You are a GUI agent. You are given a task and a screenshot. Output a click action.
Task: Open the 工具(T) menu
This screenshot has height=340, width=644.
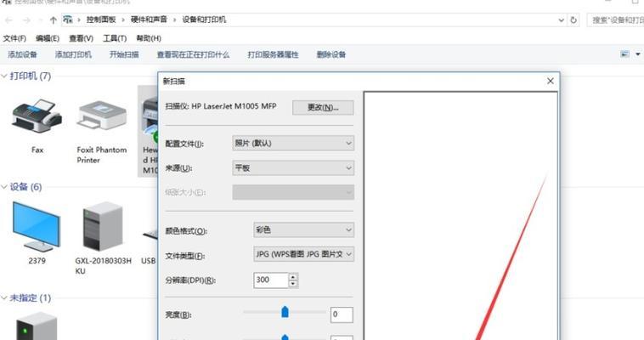[115, 38]
